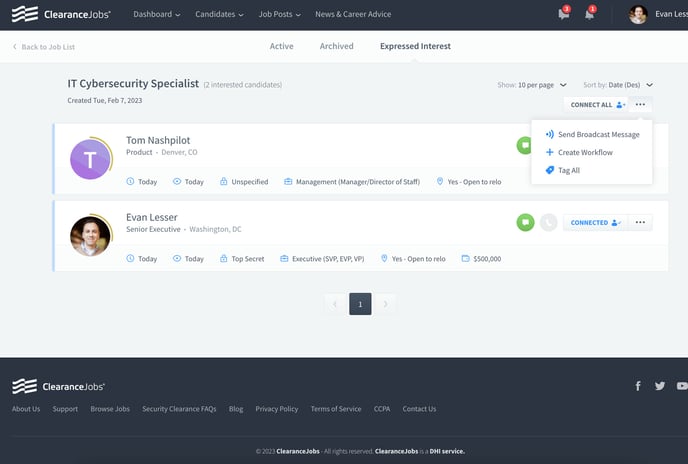Click the clock icon in Evan Lesser row
Viewport: 688px width, 464px height.
[130, 259]
